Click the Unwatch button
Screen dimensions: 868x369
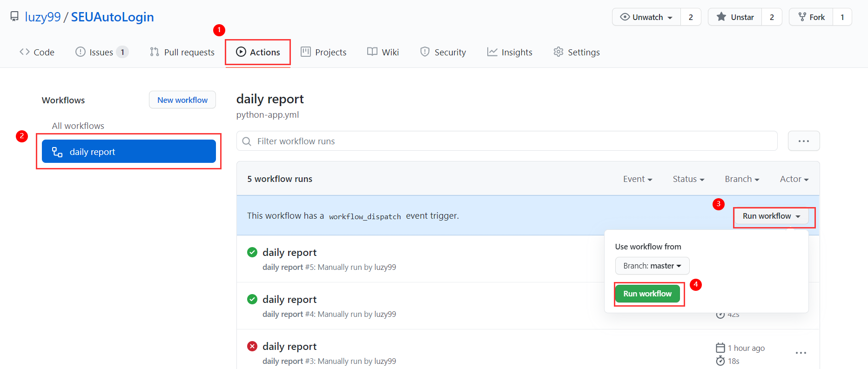pyautogui.click(x=646, y=17)
